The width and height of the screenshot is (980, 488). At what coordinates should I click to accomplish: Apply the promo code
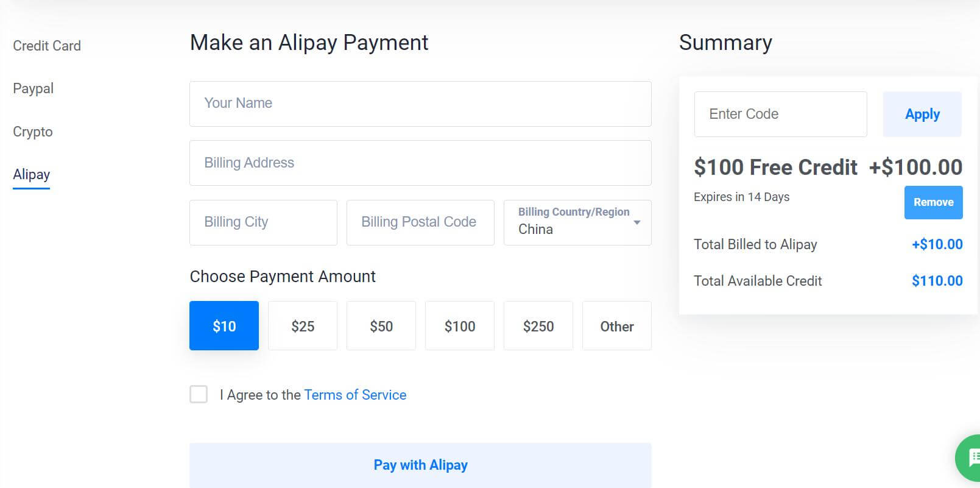[922, 114]
